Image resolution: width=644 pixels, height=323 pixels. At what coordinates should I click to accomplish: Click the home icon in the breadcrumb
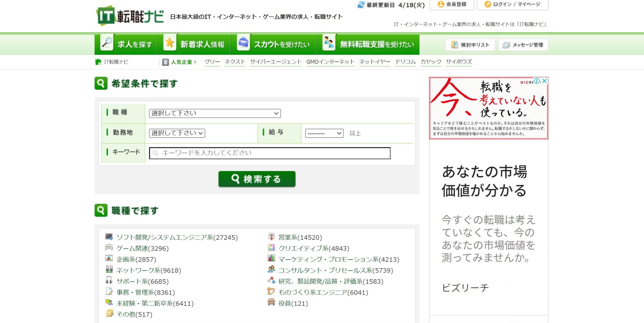[x=98, y=62]
